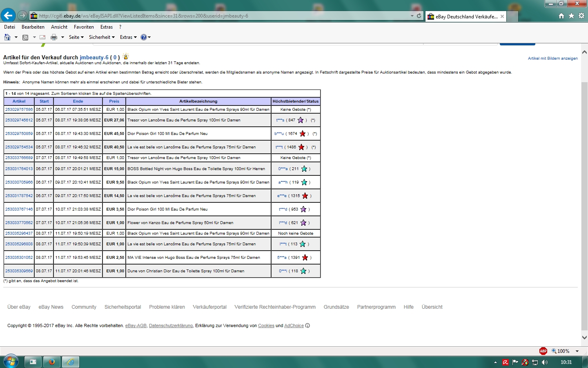The width and height of the screenshot is (588, 368).
Task: Refresh the page with the reload icon
Action: (x=419, y=16)
